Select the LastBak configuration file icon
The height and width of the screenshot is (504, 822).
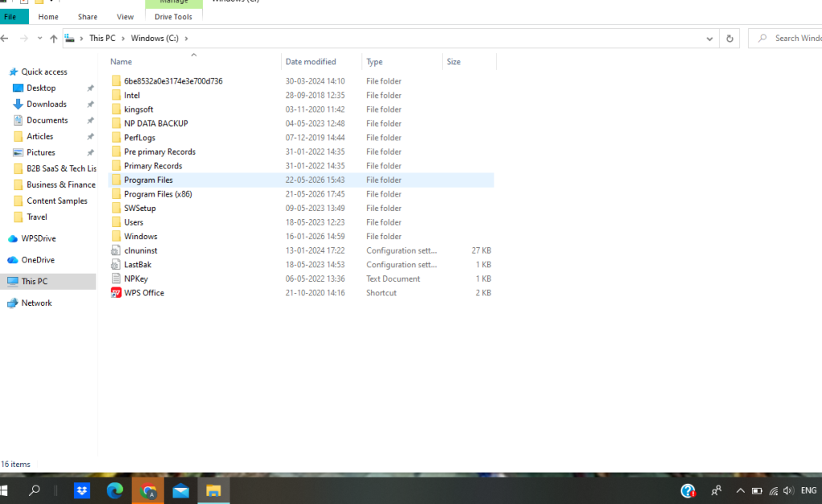coord(116,265)
